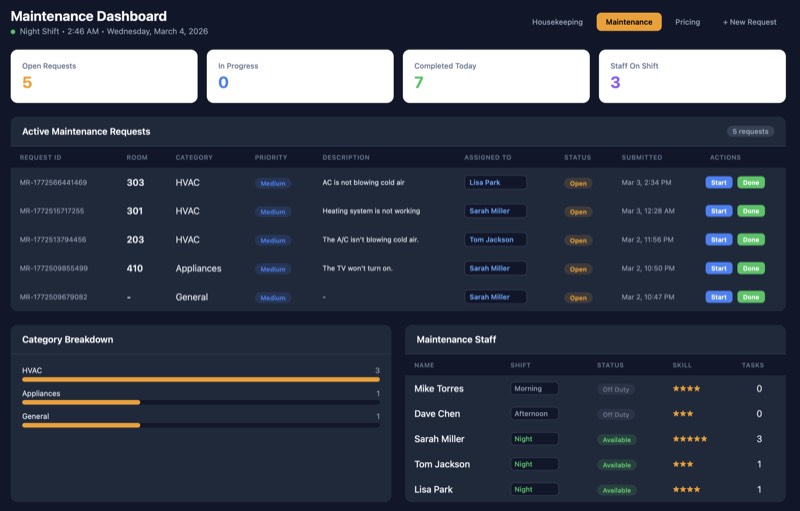Viewport: 800px width, 511px height.
Task: Click the Medium priority badge for room 303
Action: tap(273, 183)
